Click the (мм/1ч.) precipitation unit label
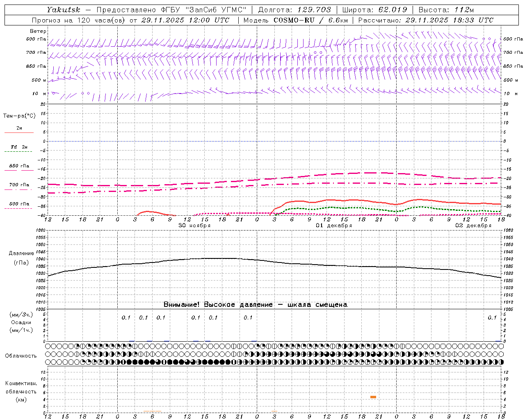The width and height of the screenshot is (525, 420). point(21,331)
